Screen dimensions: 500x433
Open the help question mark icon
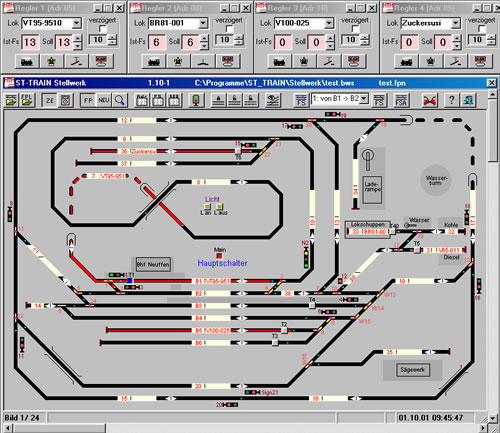451,100
